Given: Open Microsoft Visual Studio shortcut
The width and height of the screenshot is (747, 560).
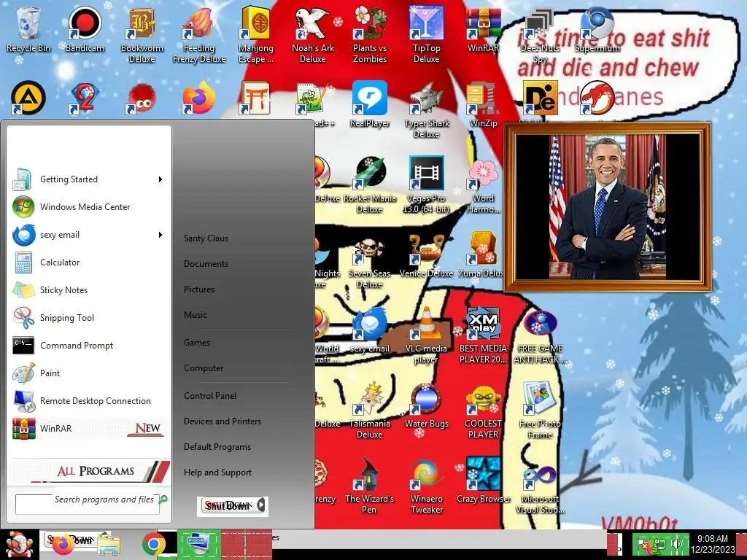Looking at the screenshot, I should [x=541, y=486].
